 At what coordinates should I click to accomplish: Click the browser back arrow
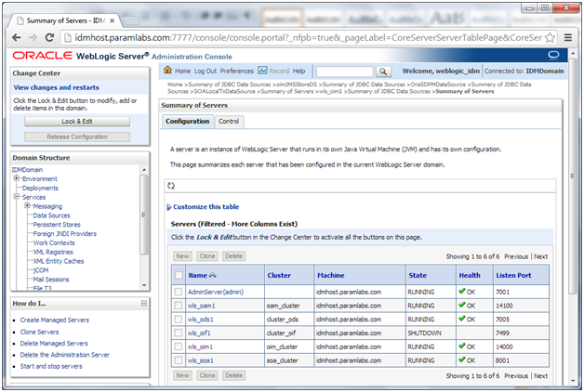tap(16, 37)
